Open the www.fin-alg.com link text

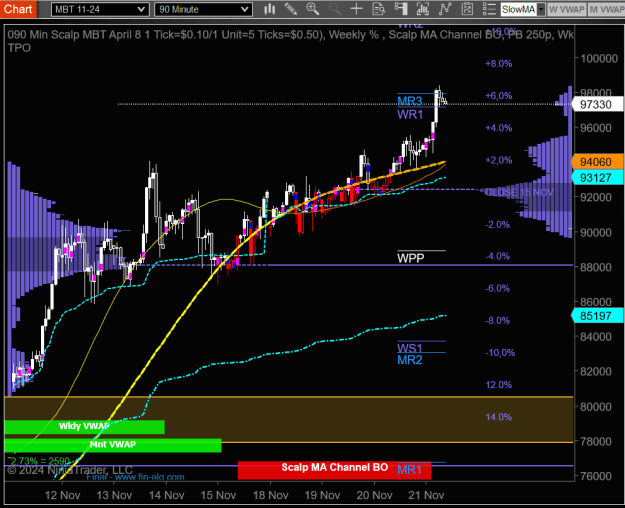click(x=149, y=477)
